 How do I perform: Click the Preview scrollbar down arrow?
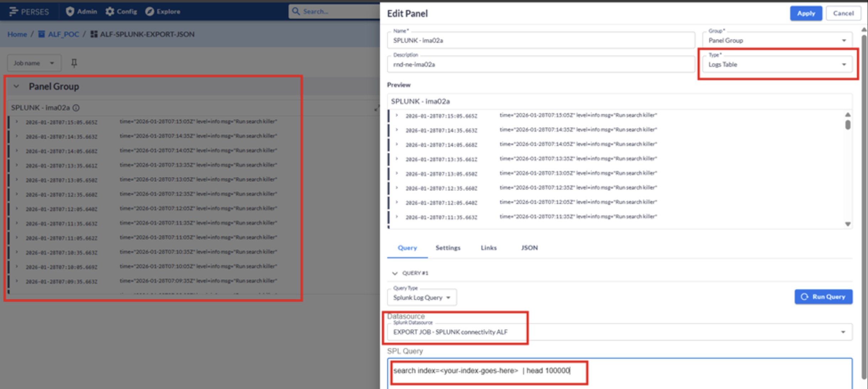848,224
